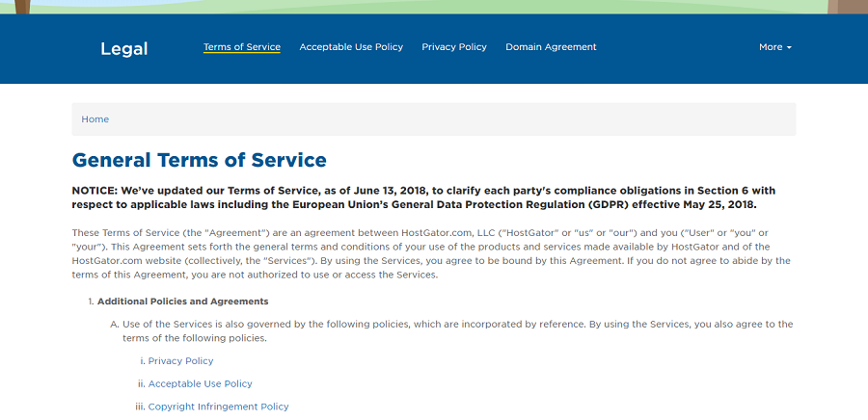Click the intro paragraph starting 'These Terms of Service'
Viewport: 868px width, 420px height.
[x=431, y=253]
